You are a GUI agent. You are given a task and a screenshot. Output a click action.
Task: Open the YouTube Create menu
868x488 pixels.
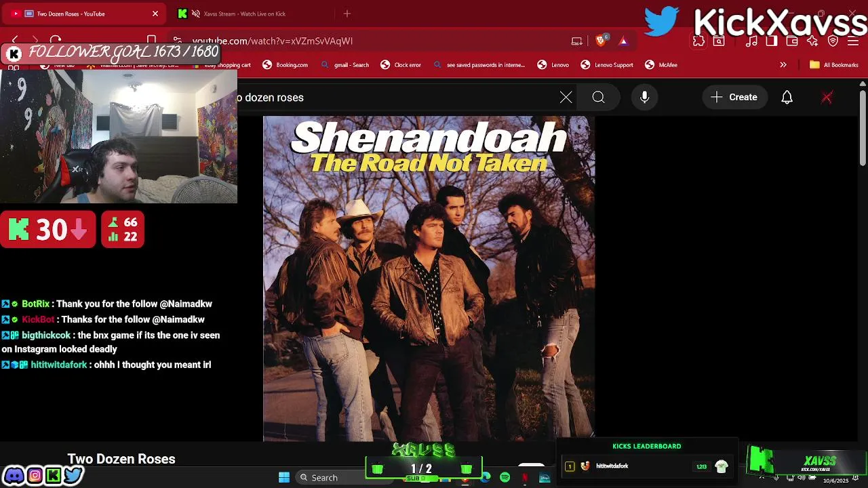(x=734, y=98)
